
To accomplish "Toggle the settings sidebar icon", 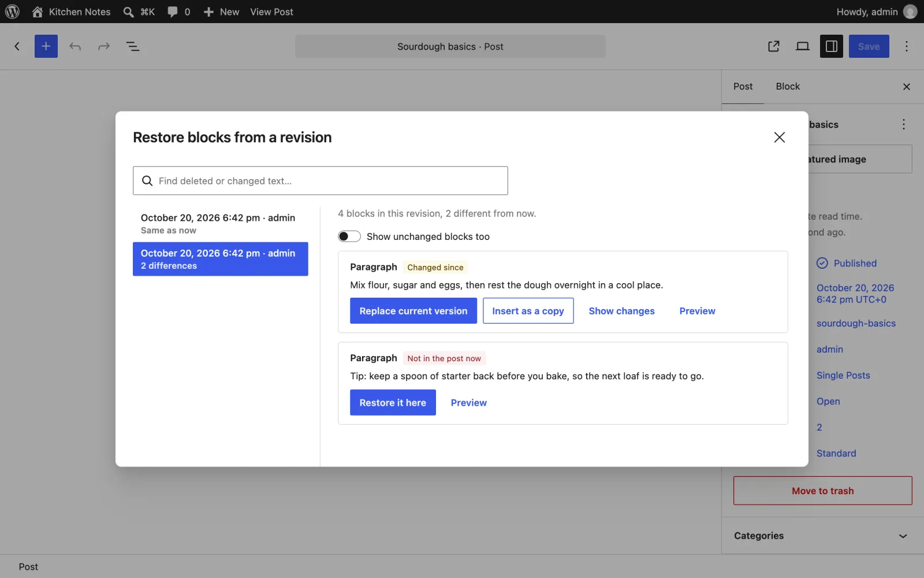I will [x=832, y=46].
